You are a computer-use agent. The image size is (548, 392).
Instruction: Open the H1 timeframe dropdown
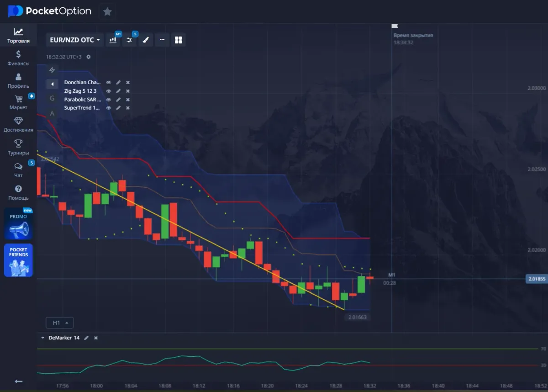[59, 323]
